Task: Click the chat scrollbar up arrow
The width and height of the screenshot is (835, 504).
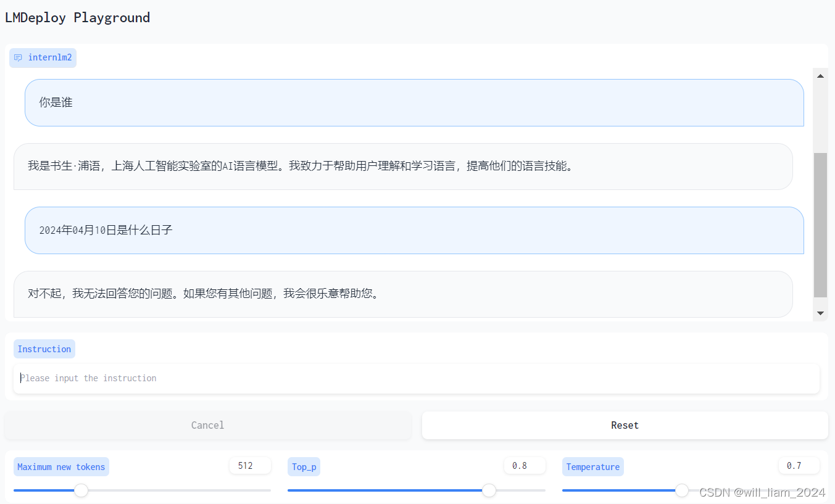Action: click(820, 76)
